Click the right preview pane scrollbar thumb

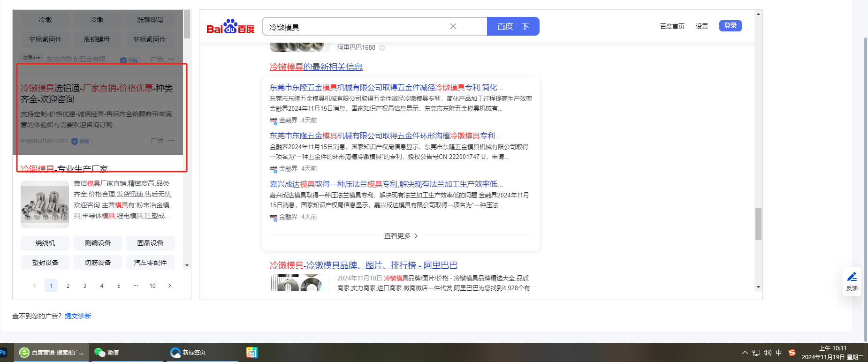pos(758,224)
